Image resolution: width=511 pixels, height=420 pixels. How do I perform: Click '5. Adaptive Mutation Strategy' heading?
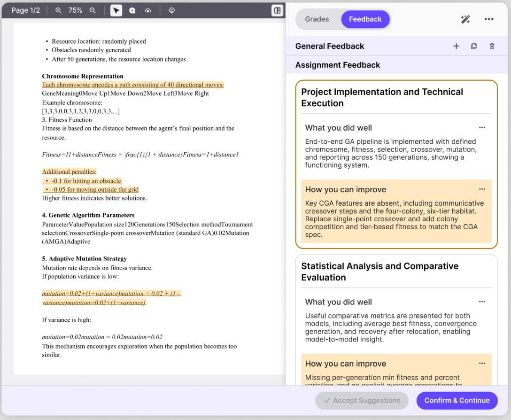coord(84,258)
